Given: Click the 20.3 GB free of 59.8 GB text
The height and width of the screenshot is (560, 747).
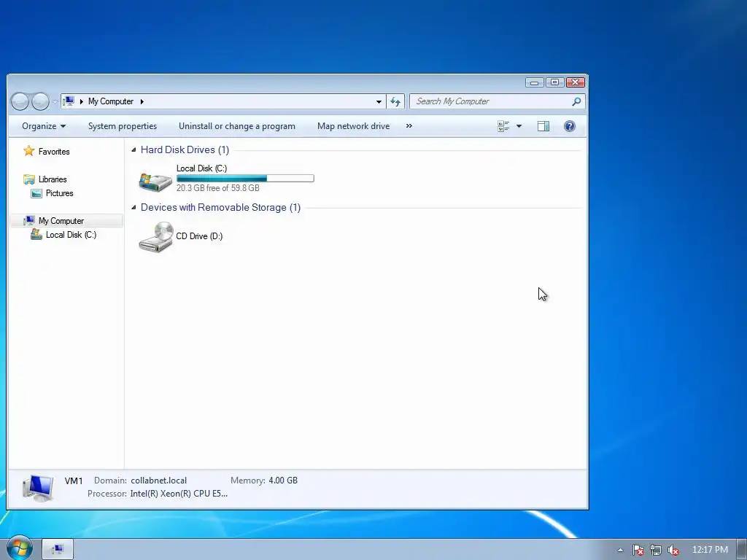Looking at the screenshot, I should click(x=217, y=188).
